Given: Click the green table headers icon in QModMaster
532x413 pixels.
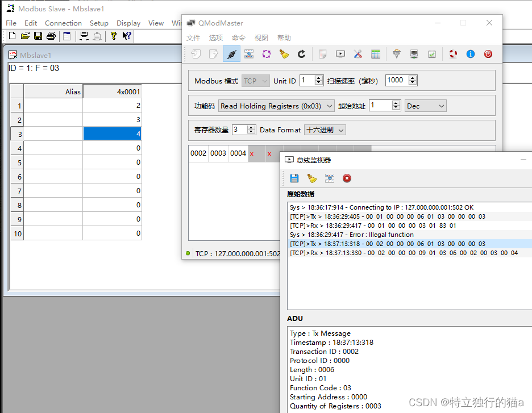Looking at the screenshot, I should pos(376,54).
